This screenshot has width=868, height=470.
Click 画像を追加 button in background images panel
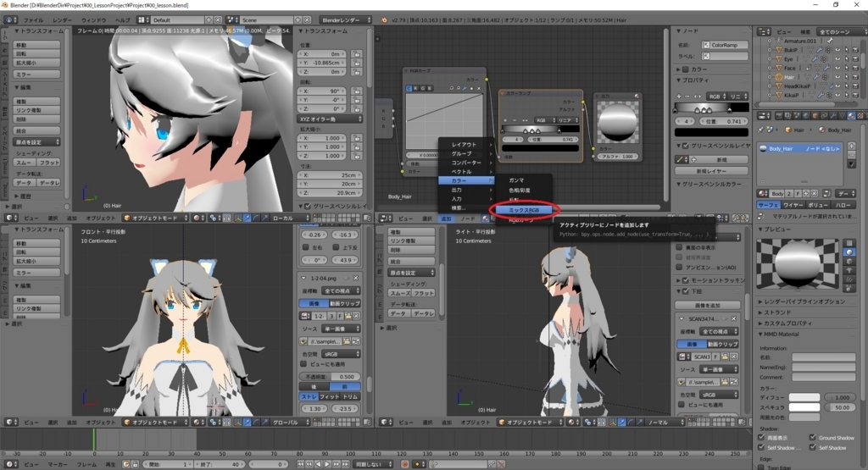pos(708,305)
